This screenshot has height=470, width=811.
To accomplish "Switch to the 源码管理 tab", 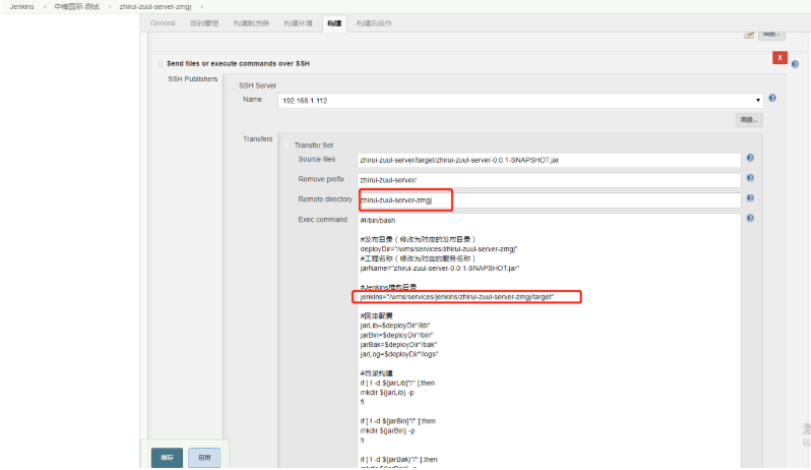I will 204,23.
